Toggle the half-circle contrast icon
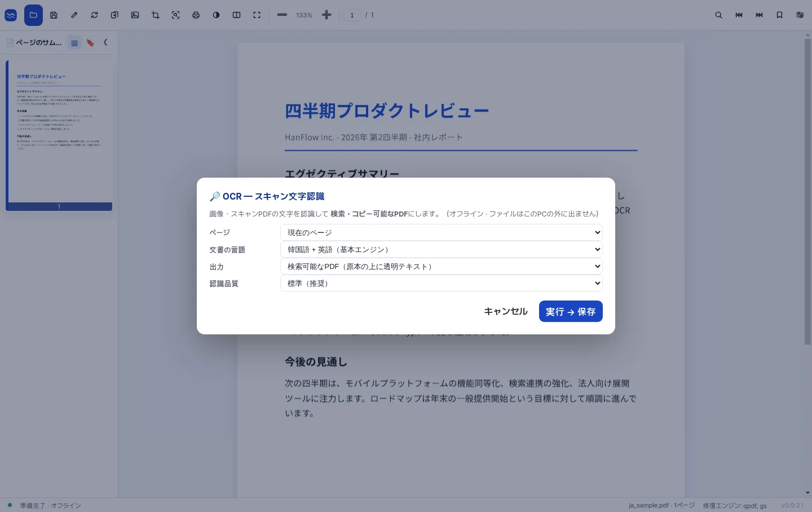 [216, 15]
